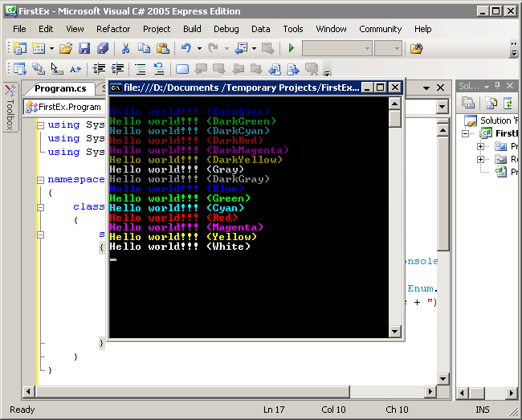Click the editor horizontal scroll left arrow
Screen dimensions: 522x420
(x=28, y=391)
